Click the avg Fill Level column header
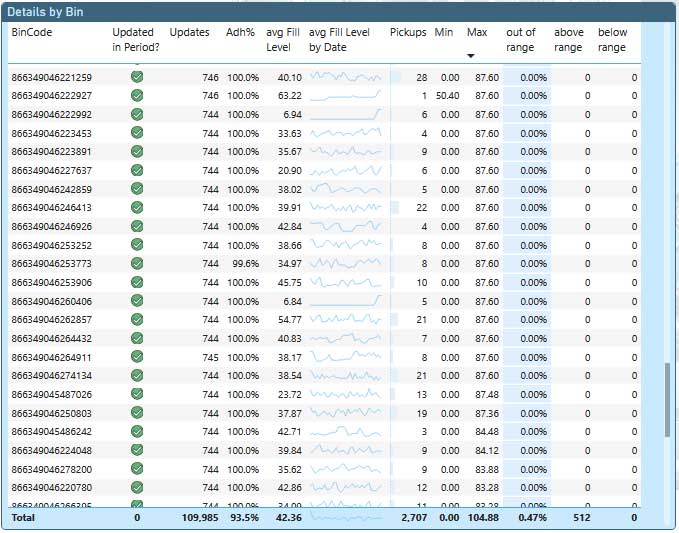 [x=283, y=40]
